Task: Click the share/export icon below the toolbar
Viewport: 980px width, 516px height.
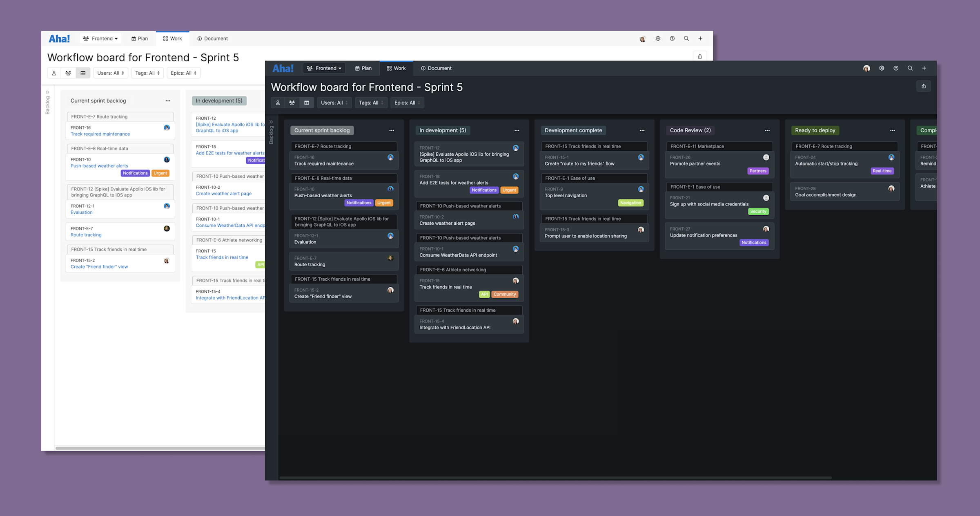Action: 924,86
